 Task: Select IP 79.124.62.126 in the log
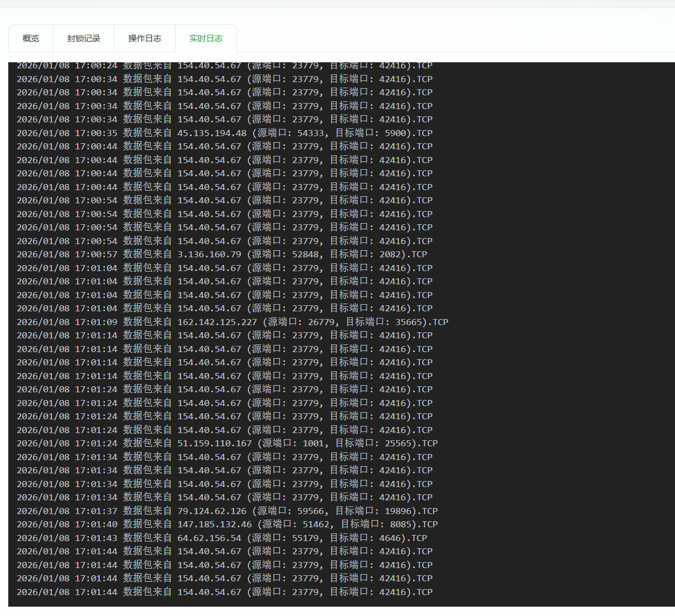click(212, 511)
